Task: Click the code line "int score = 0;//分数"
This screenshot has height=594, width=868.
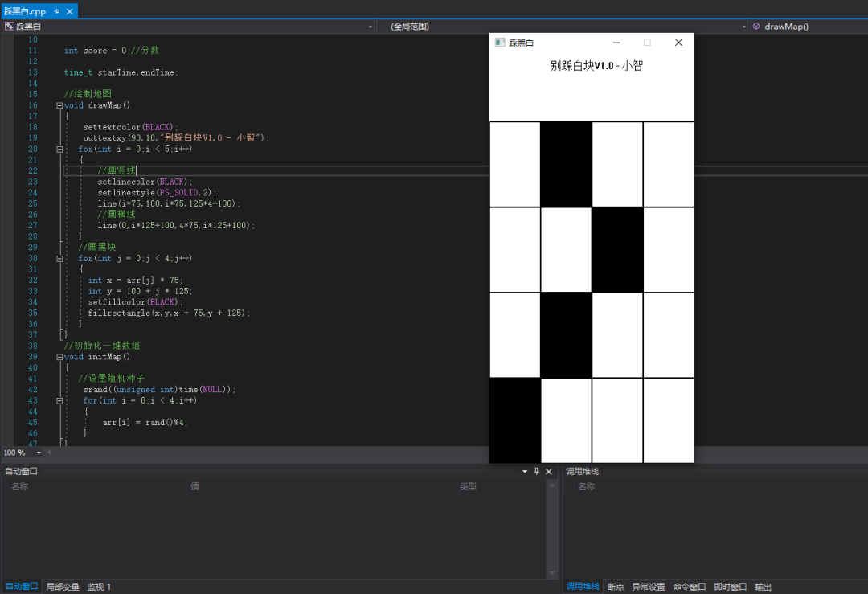Action: [111, 51]
